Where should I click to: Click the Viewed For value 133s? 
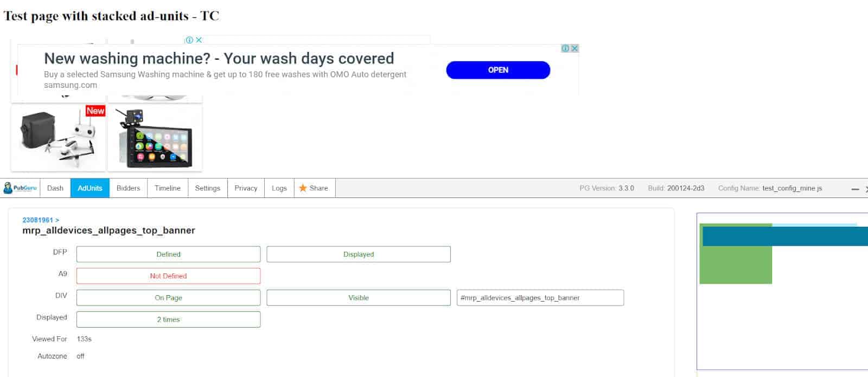tap(84, 339)
